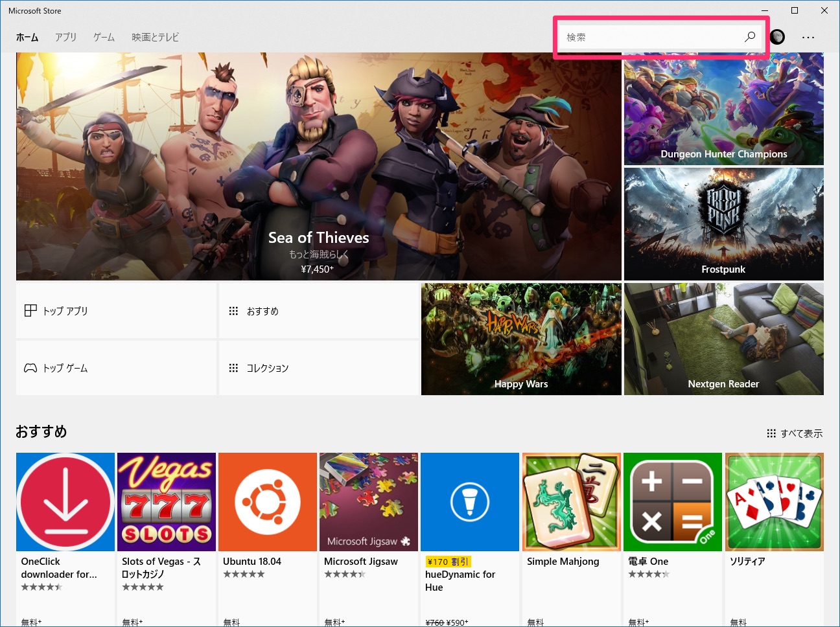Switch to the ホーム tab
Image resolution: width=840 pixels, height=627 pixels.
point(27,37)
